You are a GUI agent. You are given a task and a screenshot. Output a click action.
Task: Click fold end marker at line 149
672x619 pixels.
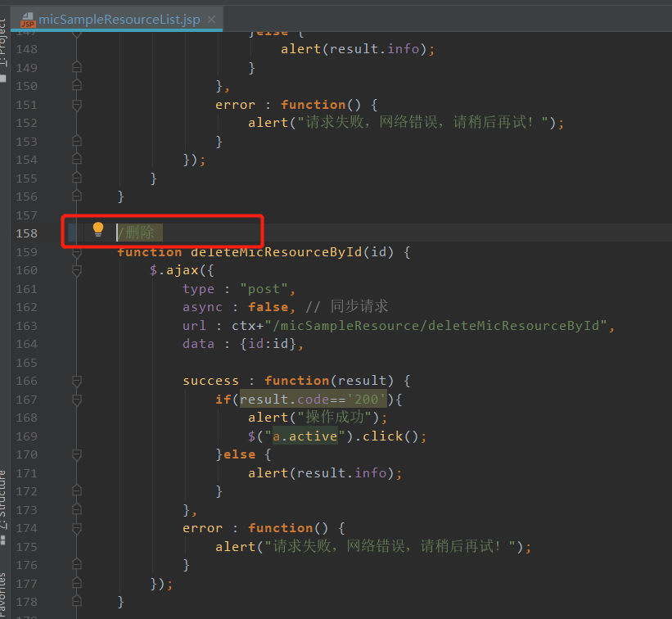(77, 67)
